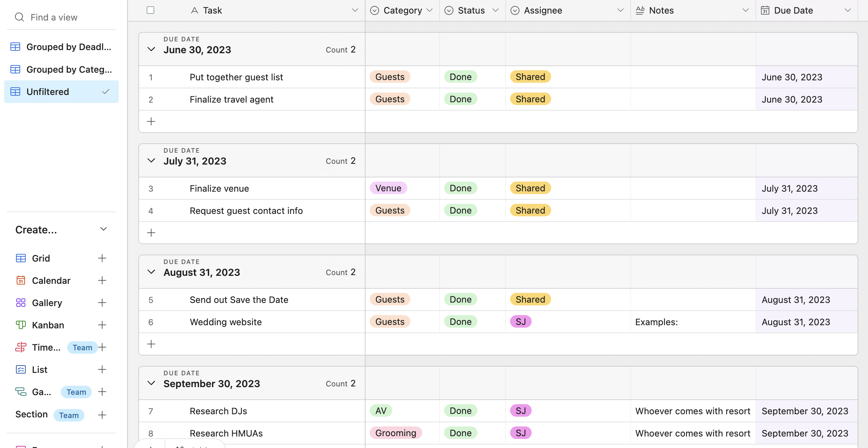
Task: Click plus icon next to Grid
Action: (x=102, y=258)
